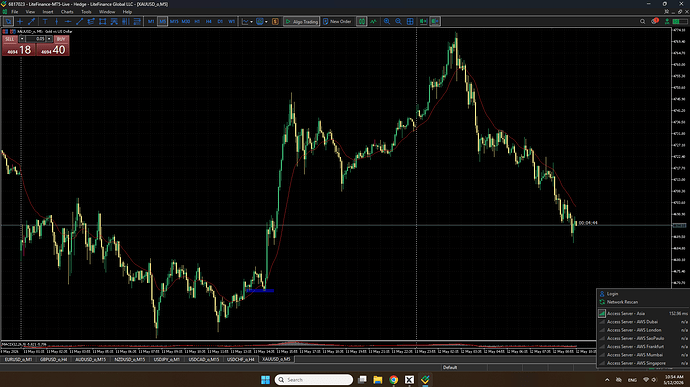
Task: Select the diagonal trendline tool
Action: tap(79, 21)
